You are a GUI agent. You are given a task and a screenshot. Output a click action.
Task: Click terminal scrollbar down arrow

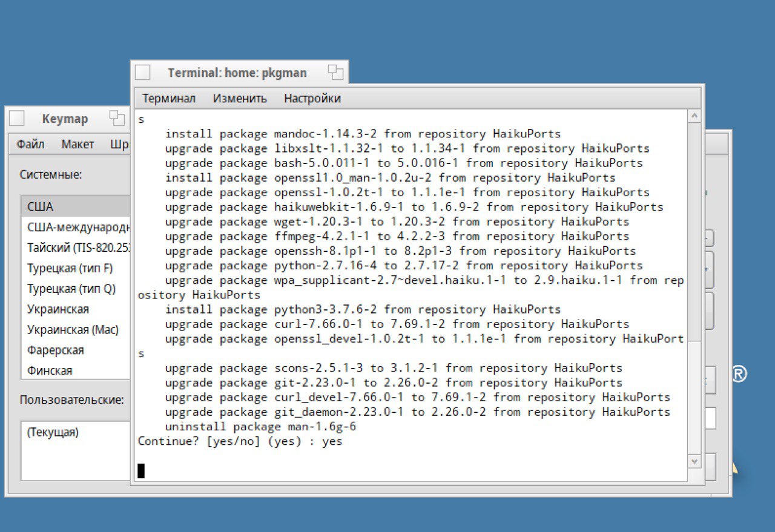pos(695,461)
